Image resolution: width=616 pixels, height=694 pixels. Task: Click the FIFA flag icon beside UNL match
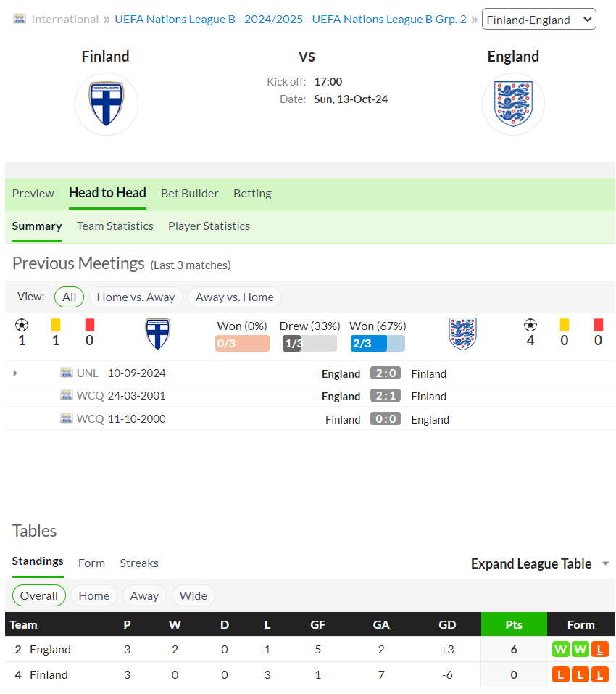coord(67,372)
